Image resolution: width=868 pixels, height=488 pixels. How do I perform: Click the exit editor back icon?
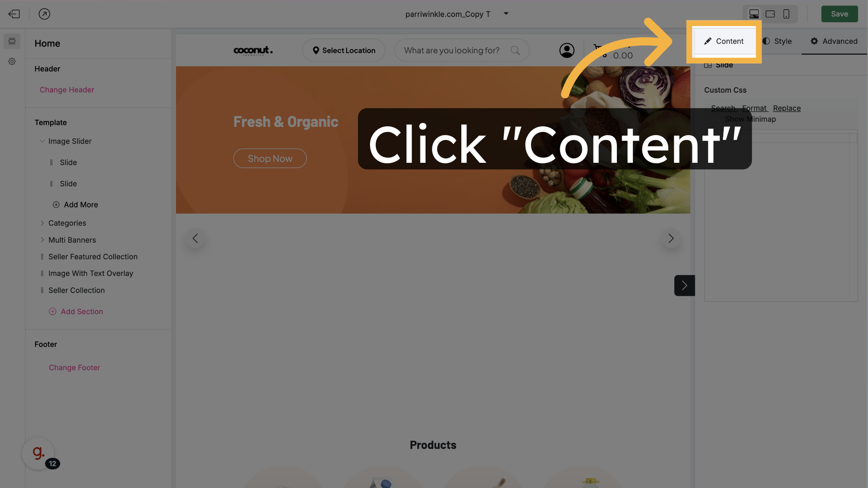pyautogui.click(x=14, y=14)
